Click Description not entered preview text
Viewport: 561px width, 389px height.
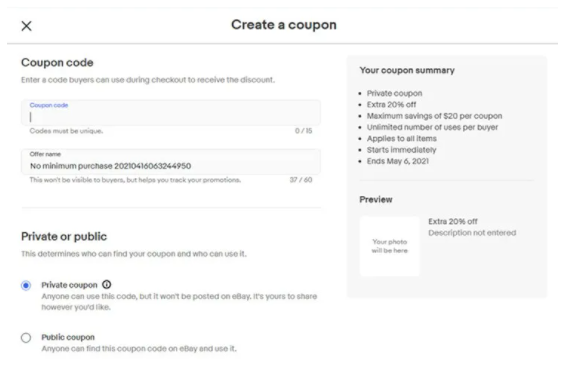pos(472,233)
